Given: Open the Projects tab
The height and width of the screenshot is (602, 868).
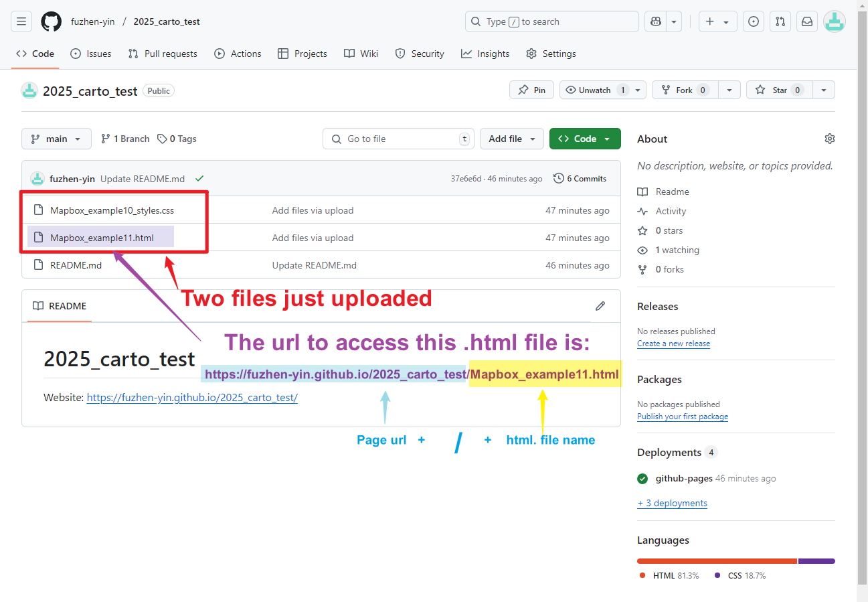Looking at the screenshot, I should tap(302, 54).
